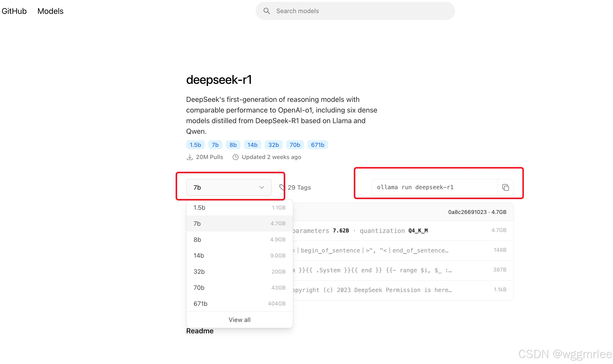
Task: Click the copy command icon
Action: pos(505,187)
